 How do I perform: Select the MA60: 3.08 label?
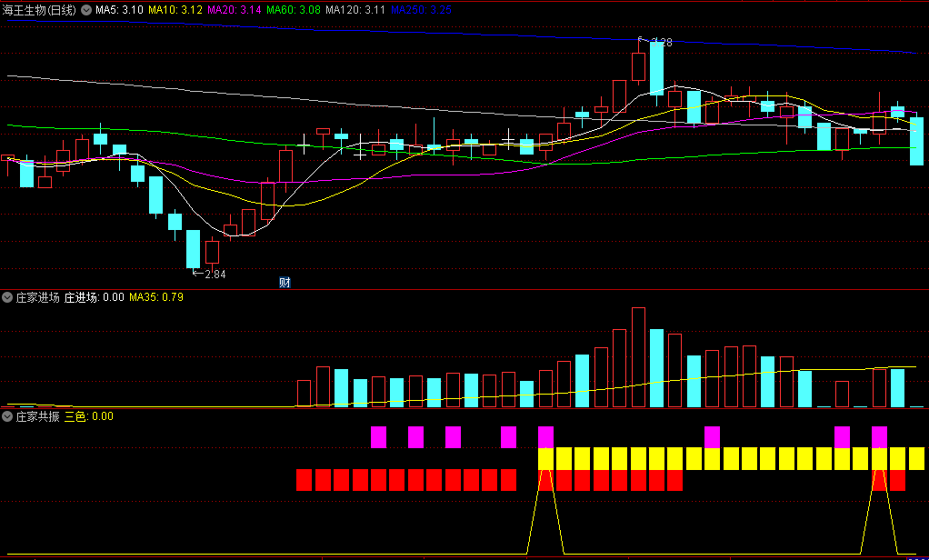pos(294,10)
